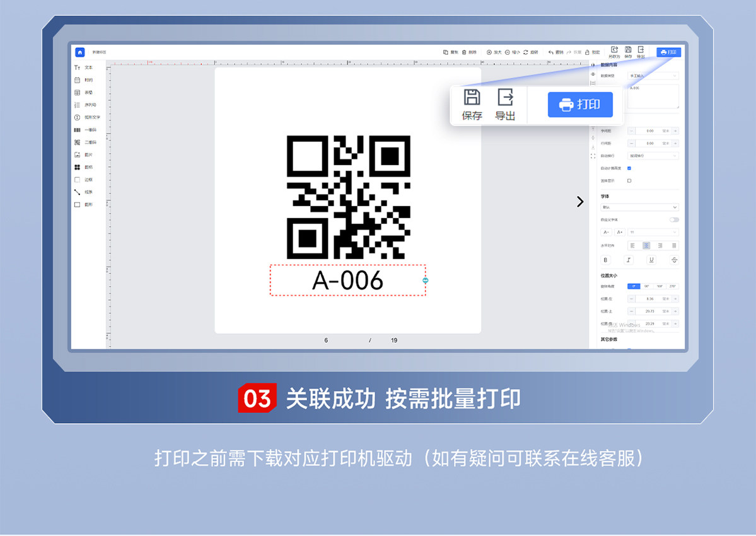The width and height of the screenshot is (756, 536).
Task: Uncheck the 自动计算高度 checkbox
Action: pyautogui.click(x=629, y=168)
